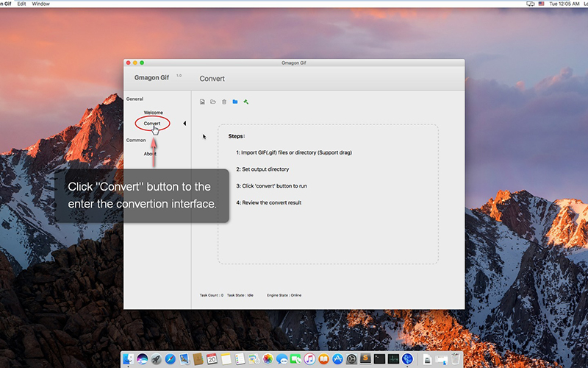Open Sublime Text in the dock

point(365,359)
